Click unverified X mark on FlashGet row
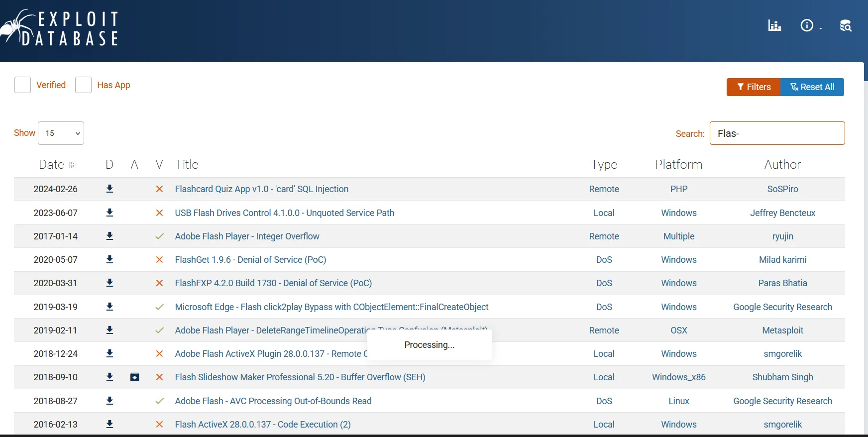868x437 pixels. tap(159, 260)
